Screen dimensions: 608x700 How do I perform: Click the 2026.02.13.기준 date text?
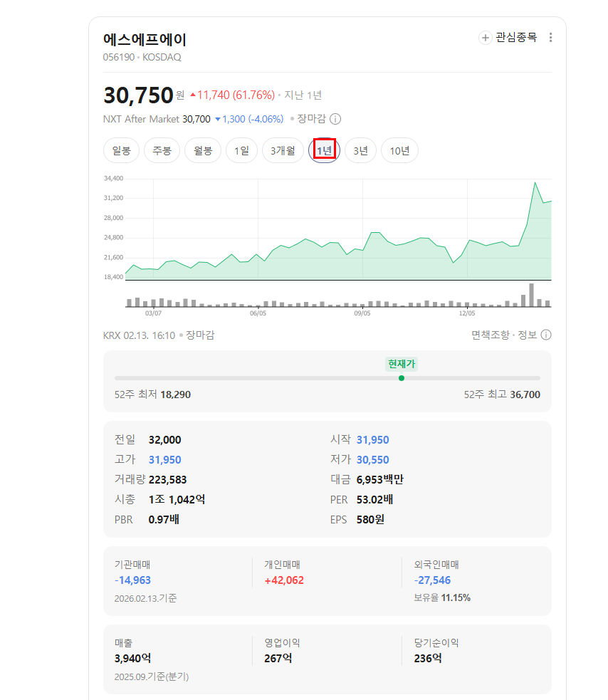click(145, 598)
